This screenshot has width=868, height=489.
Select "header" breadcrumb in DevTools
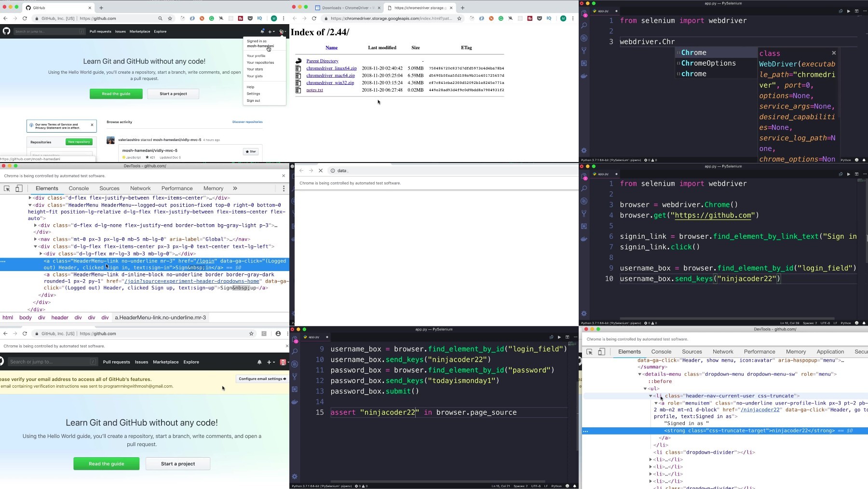pos(60,318)
